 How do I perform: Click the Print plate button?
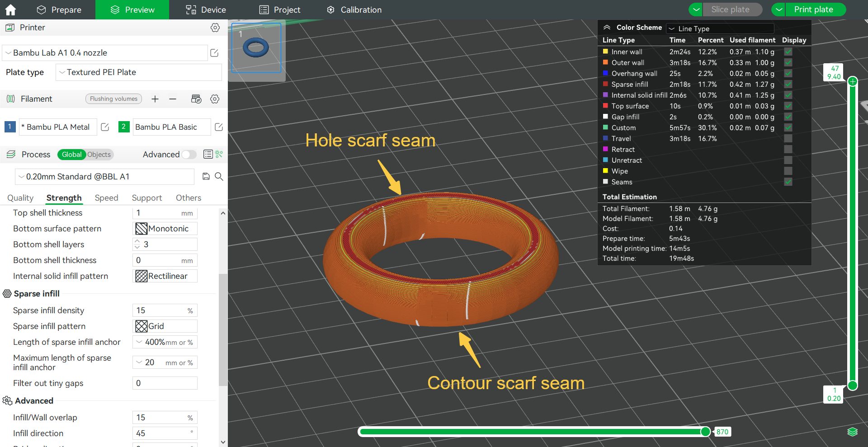click(x=813, y=9)
